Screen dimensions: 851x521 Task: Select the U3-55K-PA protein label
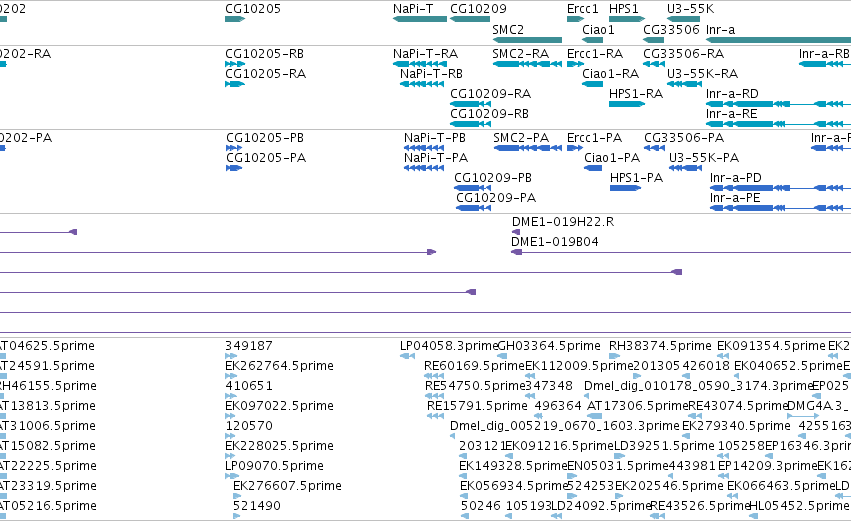704,158
